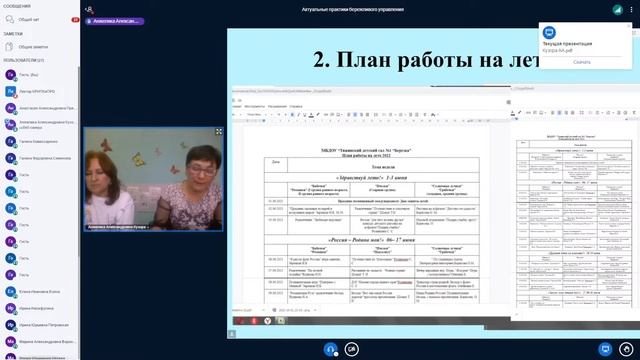640x360 pixels.
Task: Click the user list vertical scrollbar
Action: (x=78, y=163)
